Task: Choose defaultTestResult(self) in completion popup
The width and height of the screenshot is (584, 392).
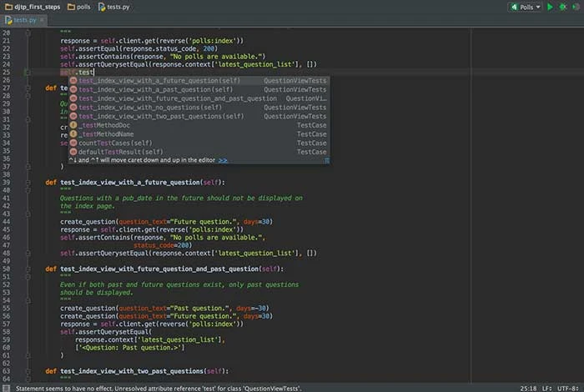Action: [199, 152]
